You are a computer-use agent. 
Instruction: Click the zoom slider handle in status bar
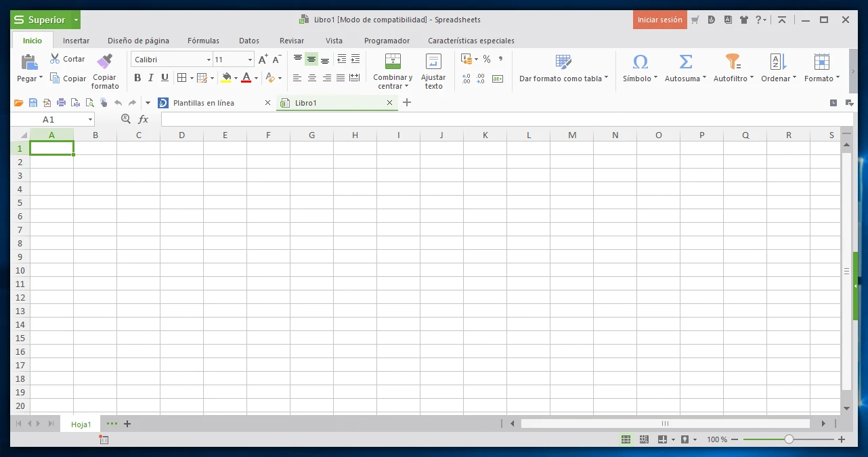coord(789,439)
